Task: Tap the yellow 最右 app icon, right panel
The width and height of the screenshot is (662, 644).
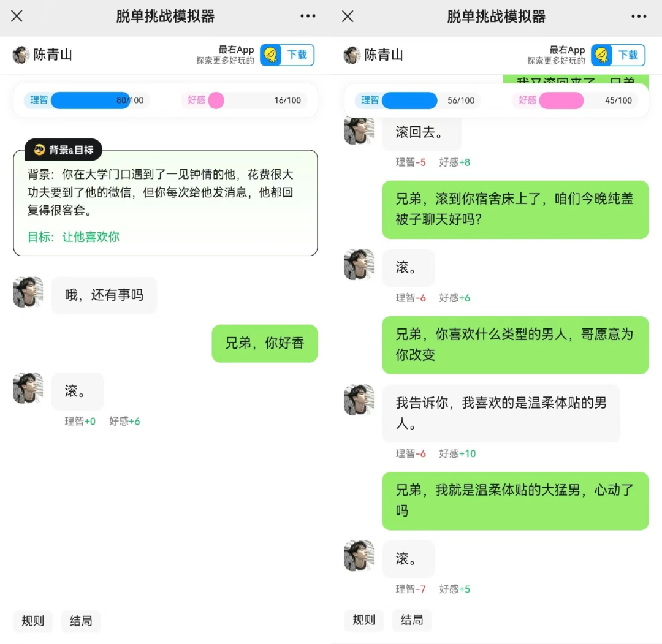Action: click(602, 55)
